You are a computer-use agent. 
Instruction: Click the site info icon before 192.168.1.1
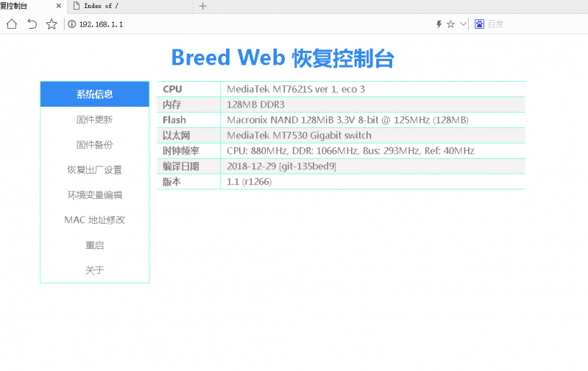[71, 24]
